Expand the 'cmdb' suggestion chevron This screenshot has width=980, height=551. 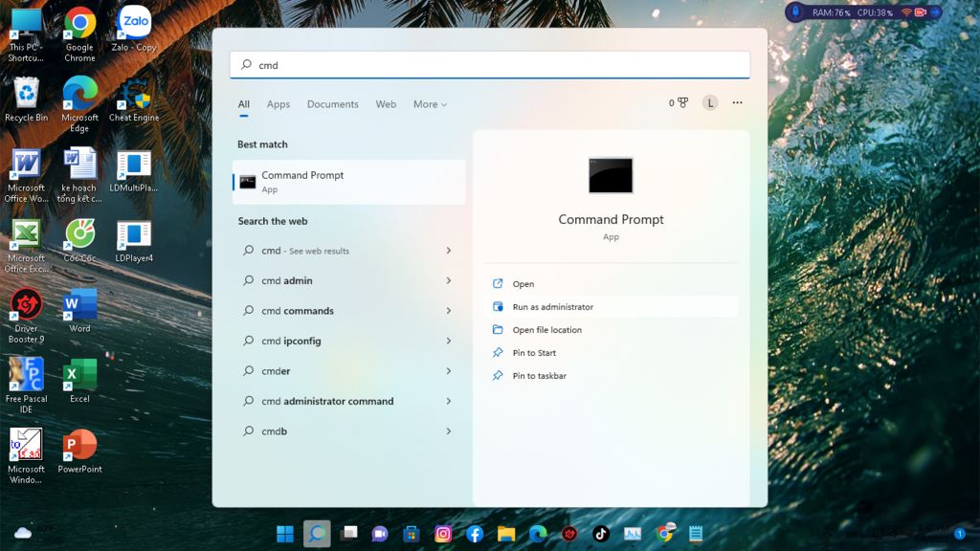point(449,431)
